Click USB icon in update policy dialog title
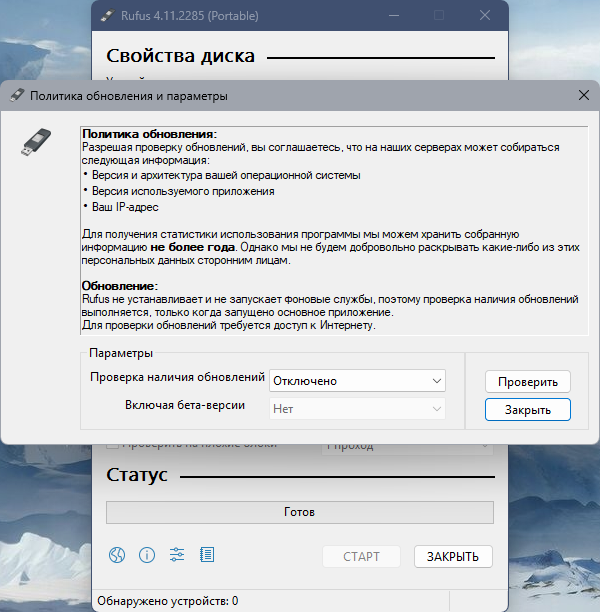 pyautogui.click(x=17, y=96)
